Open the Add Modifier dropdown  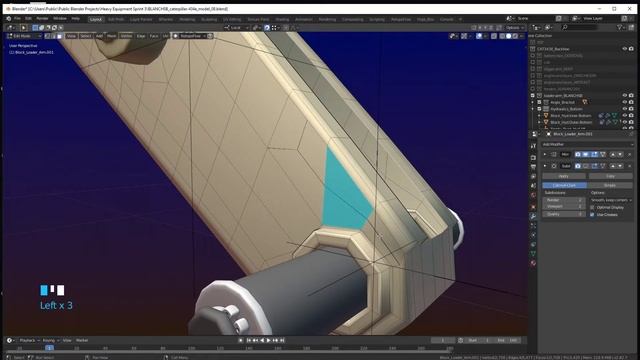[x=588, y=144]
